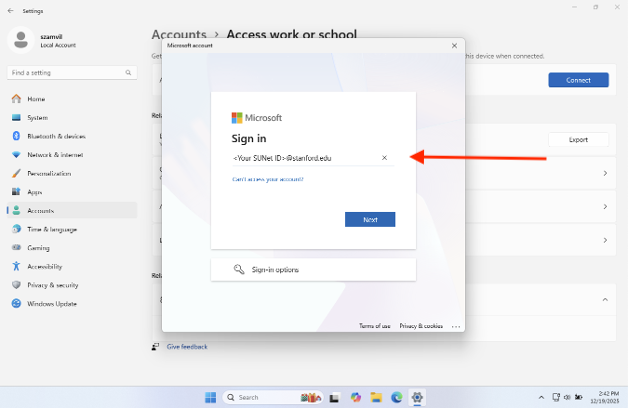This screenshot has height=408, width=628.
Task: Show hidden system tray icons
Action: coord(540,397)
